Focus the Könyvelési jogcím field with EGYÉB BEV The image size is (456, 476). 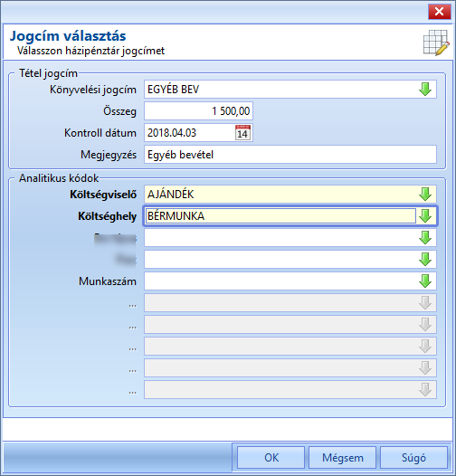[x=280, y=90]
